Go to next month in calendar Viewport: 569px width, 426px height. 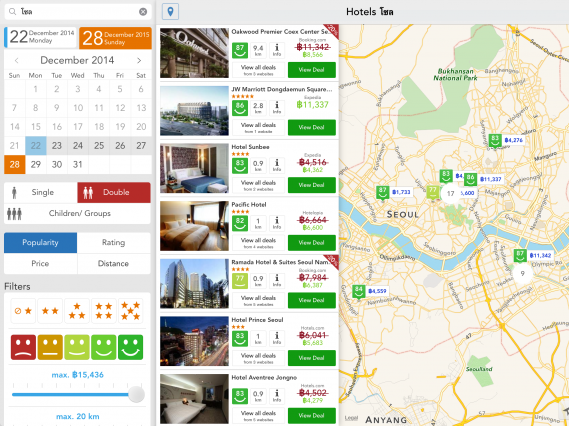point(139,60)
